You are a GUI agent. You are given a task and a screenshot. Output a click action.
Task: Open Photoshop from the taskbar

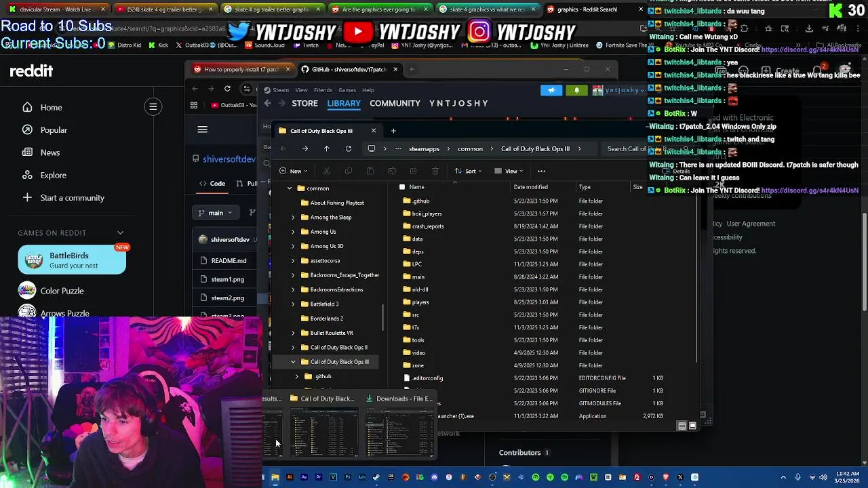[347, 477]
